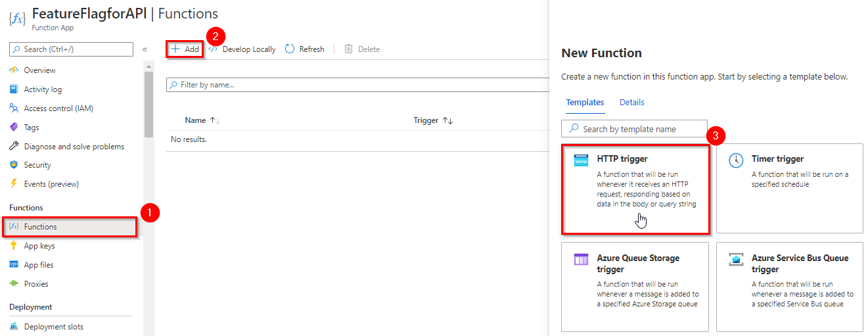Click the plus icon of Add

tap(175, 49)
